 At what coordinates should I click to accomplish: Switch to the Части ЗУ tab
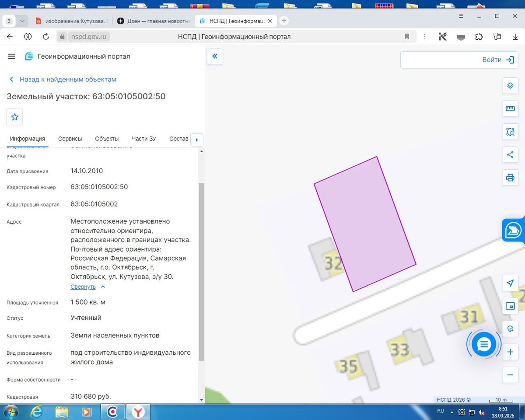(144, 139)
